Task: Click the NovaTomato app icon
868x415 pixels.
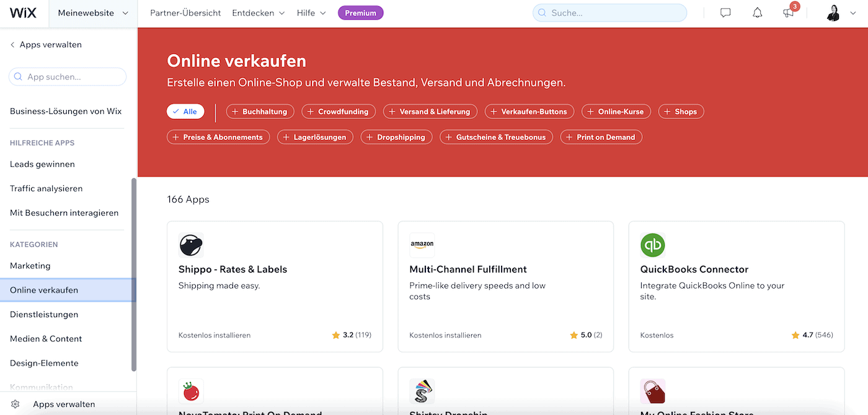Action: coord(191,391)
